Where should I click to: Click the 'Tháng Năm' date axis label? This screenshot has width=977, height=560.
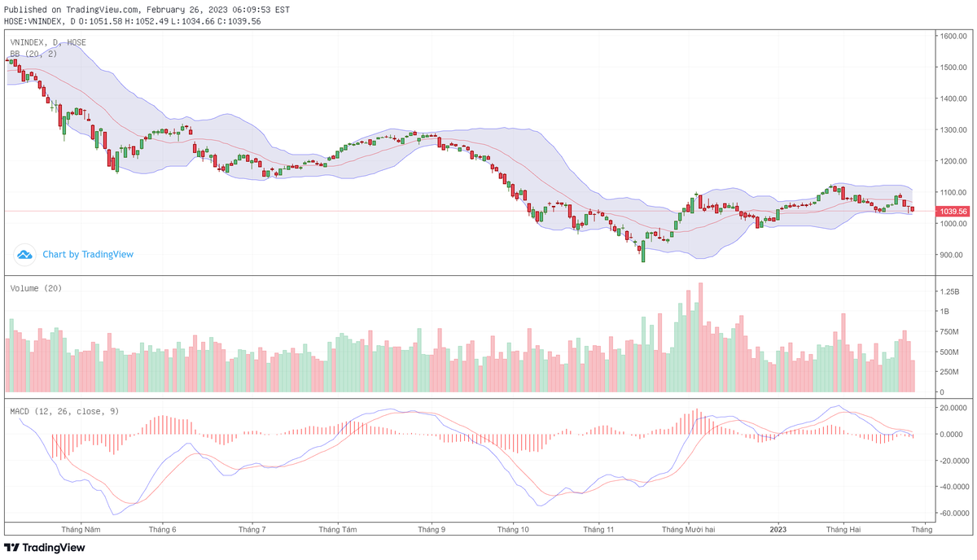coord(80,529)
